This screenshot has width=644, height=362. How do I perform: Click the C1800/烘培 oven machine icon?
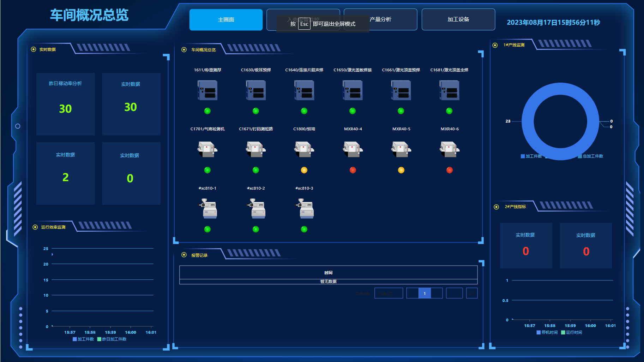304,149
